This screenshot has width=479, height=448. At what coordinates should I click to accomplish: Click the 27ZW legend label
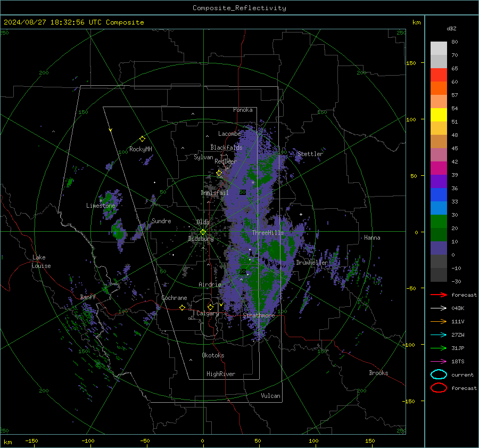click(458, 335)
